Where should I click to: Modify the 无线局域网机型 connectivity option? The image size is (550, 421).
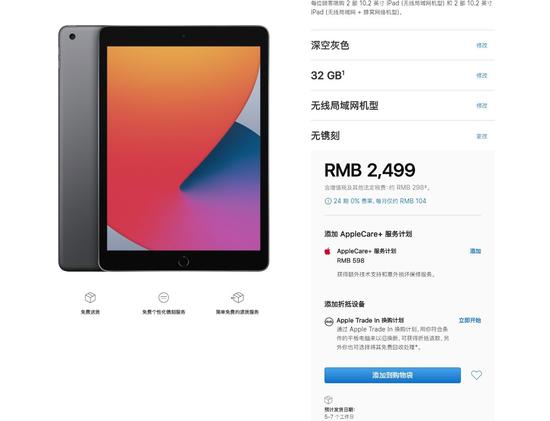[x=482, y=106]
